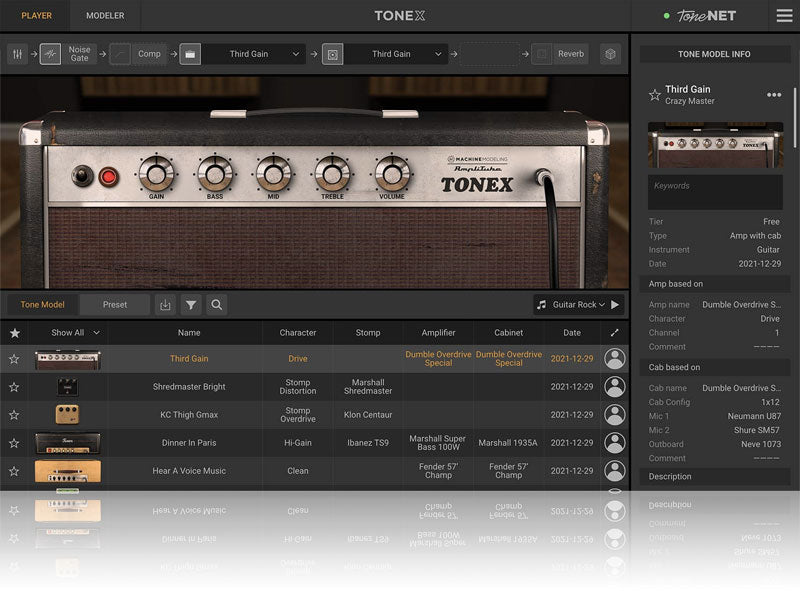Open the ToneNET logo link
800x591 pixels.
click(706, 16)
